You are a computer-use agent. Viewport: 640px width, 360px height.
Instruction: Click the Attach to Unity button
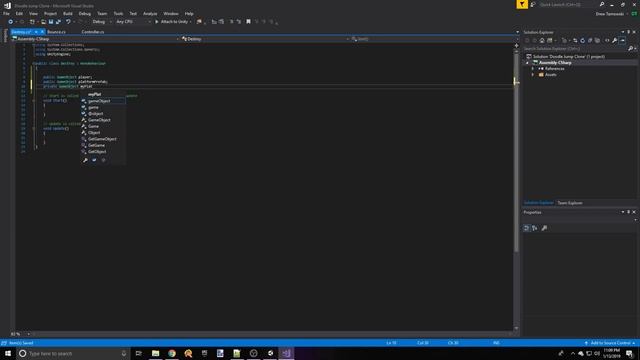click(173, 22)
